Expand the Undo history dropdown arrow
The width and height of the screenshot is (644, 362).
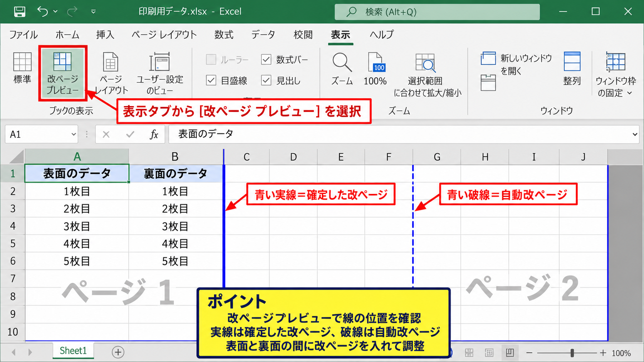point(55,12)
